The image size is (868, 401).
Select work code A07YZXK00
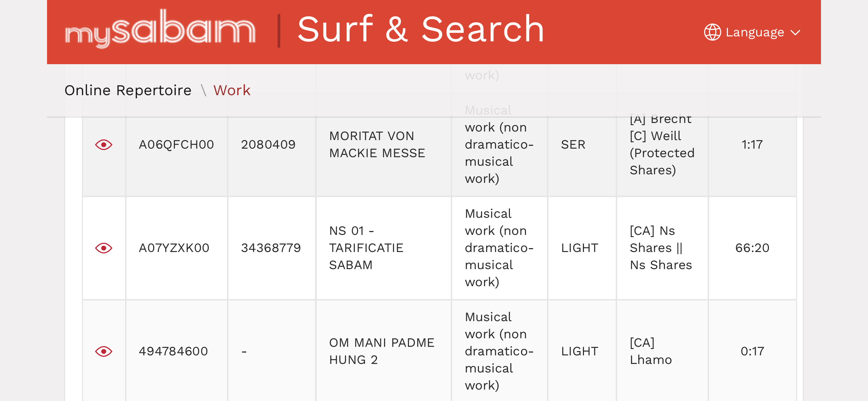click(174, 248)
